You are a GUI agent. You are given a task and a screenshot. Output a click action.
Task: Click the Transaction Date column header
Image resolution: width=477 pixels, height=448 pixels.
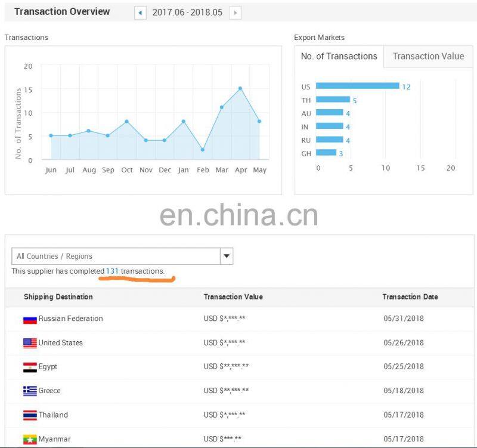[410, 297]
